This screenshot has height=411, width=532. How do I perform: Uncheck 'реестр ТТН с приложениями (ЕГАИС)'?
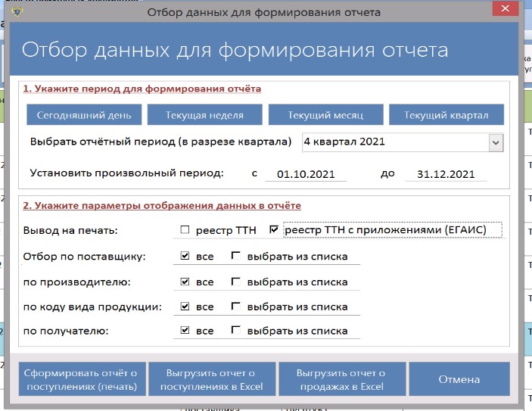275,230
